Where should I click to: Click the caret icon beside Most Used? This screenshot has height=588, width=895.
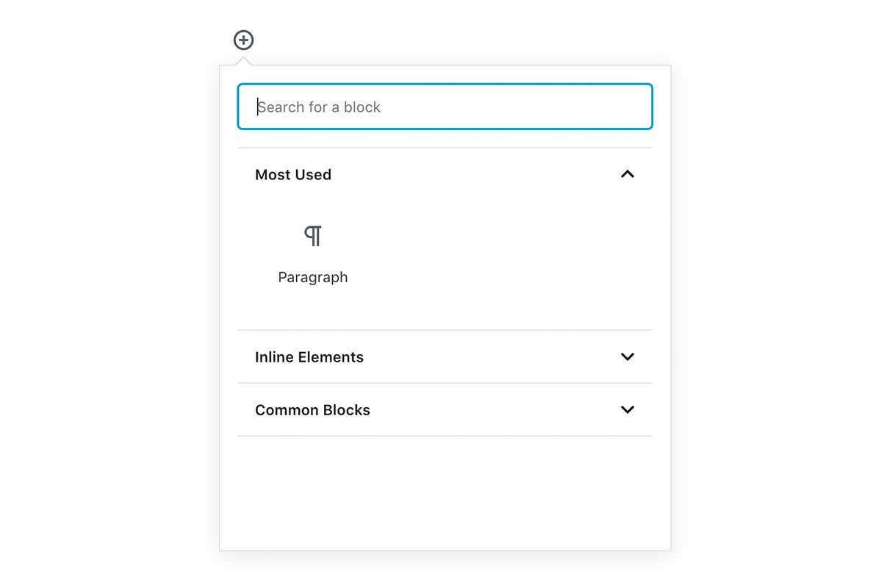pos(628,174)
